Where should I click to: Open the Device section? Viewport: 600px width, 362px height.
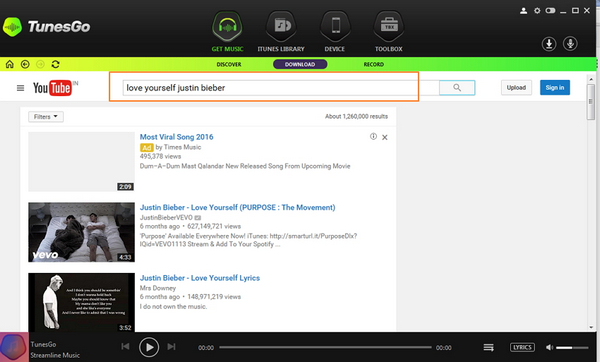pos(335,32)
